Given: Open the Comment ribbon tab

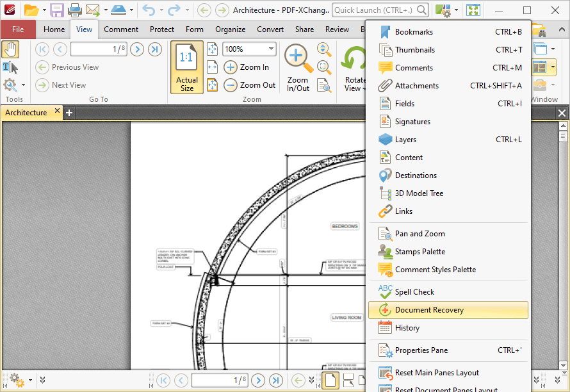Looking at the screenshot, I should (x=121, y=29).
